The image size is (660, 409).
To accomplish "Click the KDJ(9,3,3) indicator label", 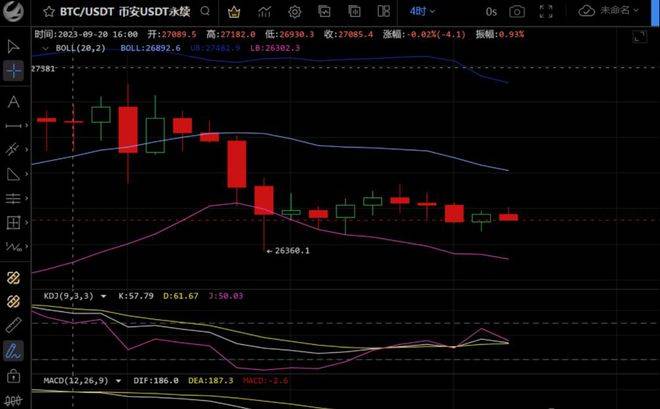I will (x=69, y=296).
